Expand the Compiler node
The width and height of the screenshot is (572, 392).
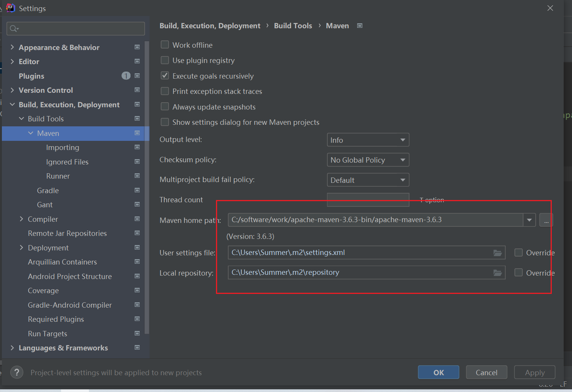(x=21, y=219)
